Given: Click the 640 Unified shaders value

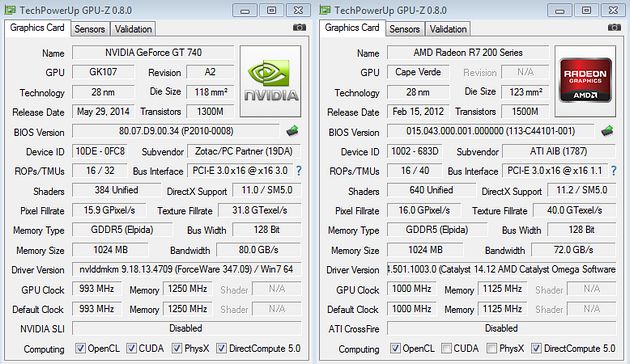Looking at the screenshot, I should pos(432,190).
